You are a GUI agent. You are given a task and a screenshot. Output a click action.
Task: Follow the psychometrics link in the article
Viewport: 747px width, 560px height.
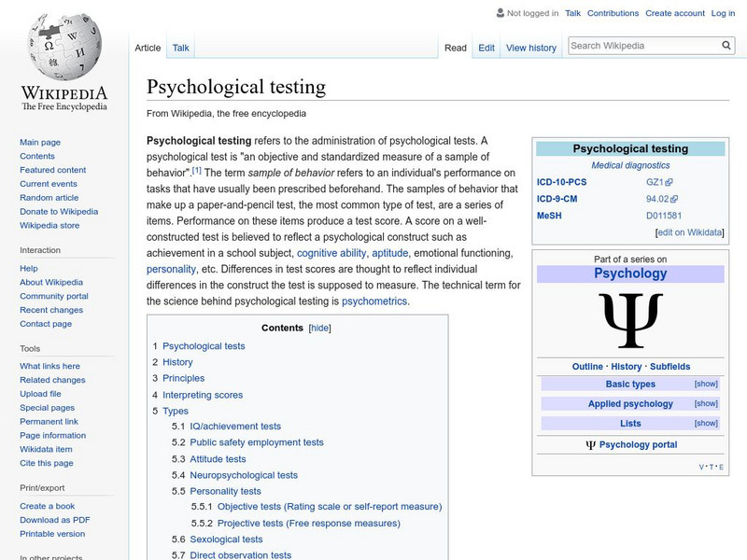tap(375, 301)
